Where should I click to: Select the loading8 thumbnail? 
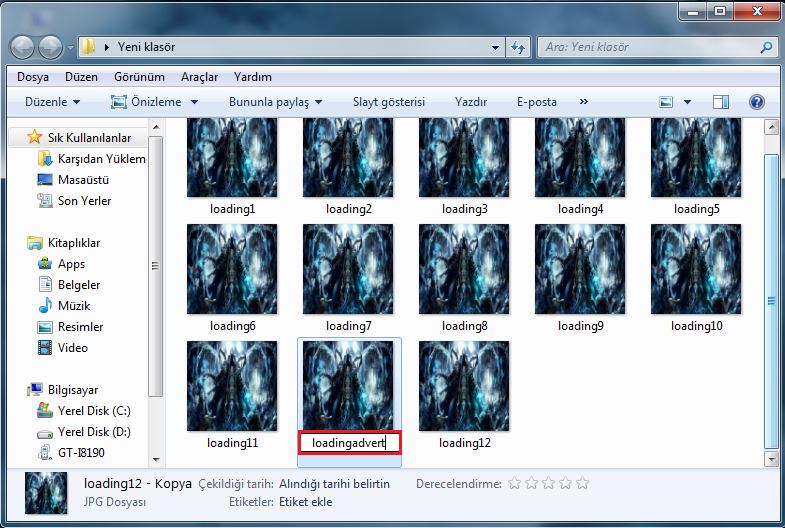[x=464, y=269]
